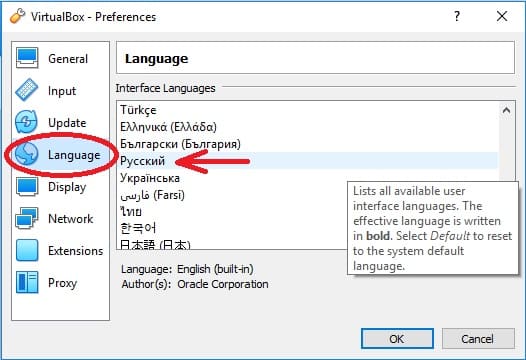Choose the Farsi language entry
Image resolution: width=526 pixels, height=360 pixels.
(233, 195)
